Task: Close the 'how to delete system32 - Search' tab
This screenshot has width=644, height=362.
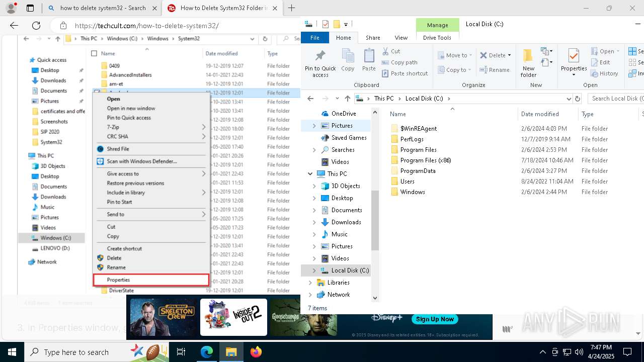Action: click(x=154, y=8)
